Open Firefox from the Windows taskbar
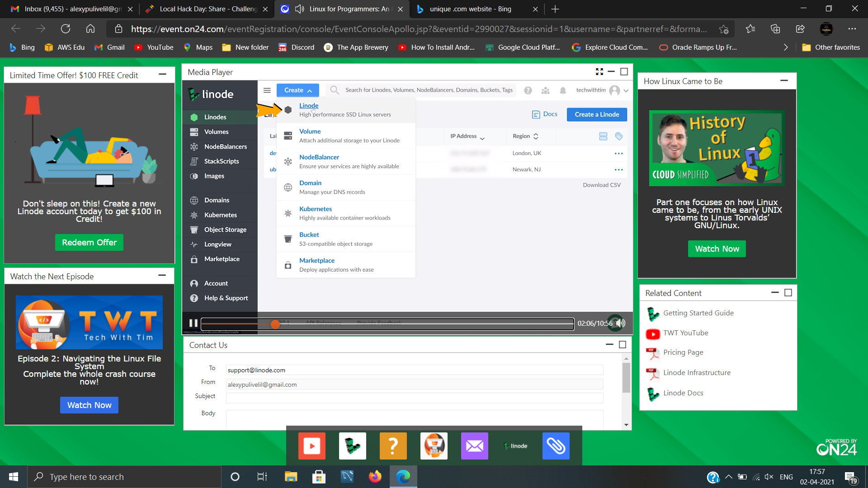868x488 pixels. click(375, 477)
